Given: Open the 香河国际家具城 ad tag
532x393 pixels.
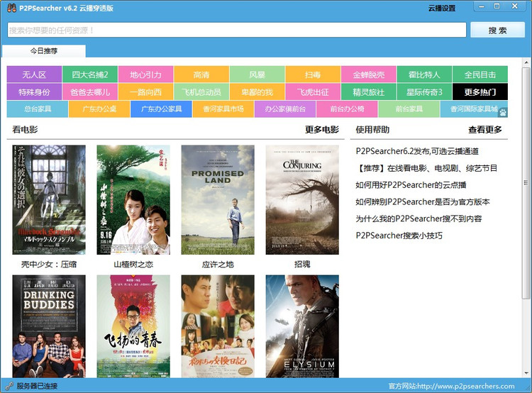Looking at the screenshot, I should (x=474, y=109).
